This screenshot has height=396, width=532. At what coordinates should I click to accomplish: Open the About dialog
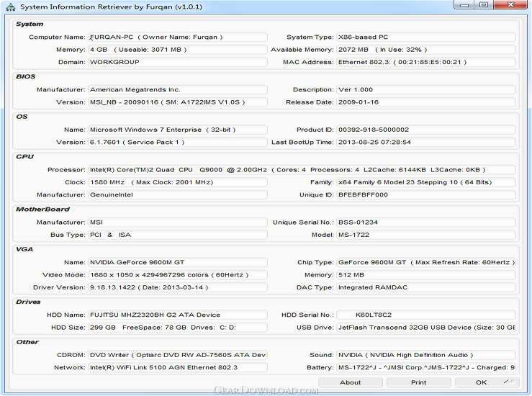click(x=351, y=382)
